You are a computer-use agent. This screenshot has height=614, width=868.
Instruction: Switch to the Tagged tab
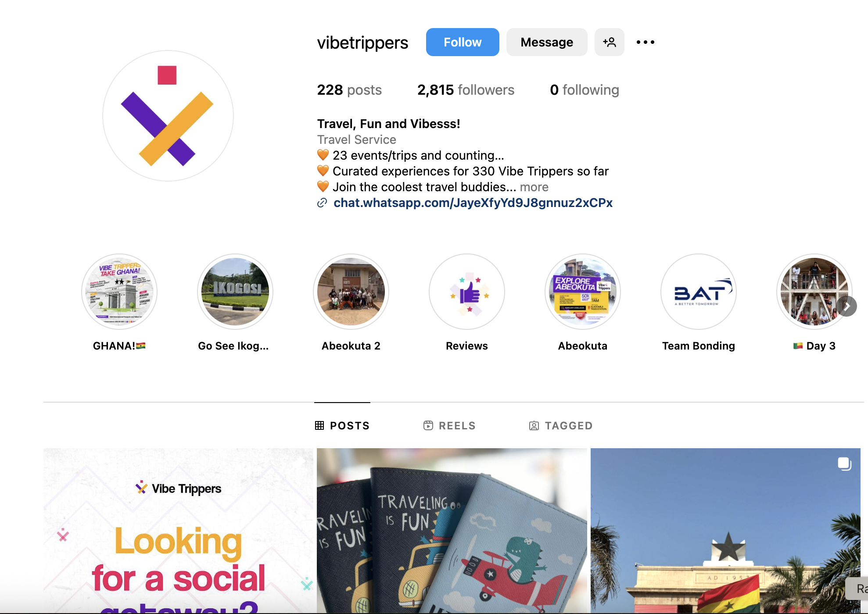(x=561, y=425)
